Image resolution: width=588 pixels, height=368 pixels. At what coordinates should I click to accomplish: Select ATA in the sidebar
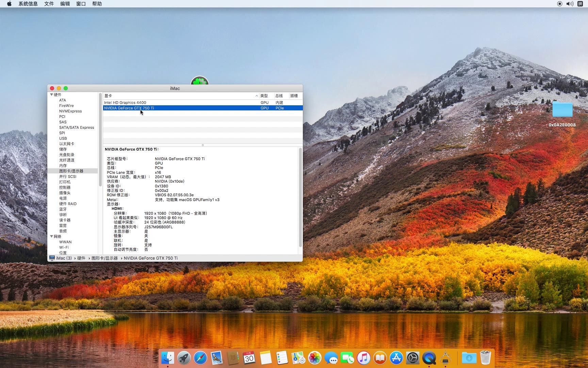point(63,100)
